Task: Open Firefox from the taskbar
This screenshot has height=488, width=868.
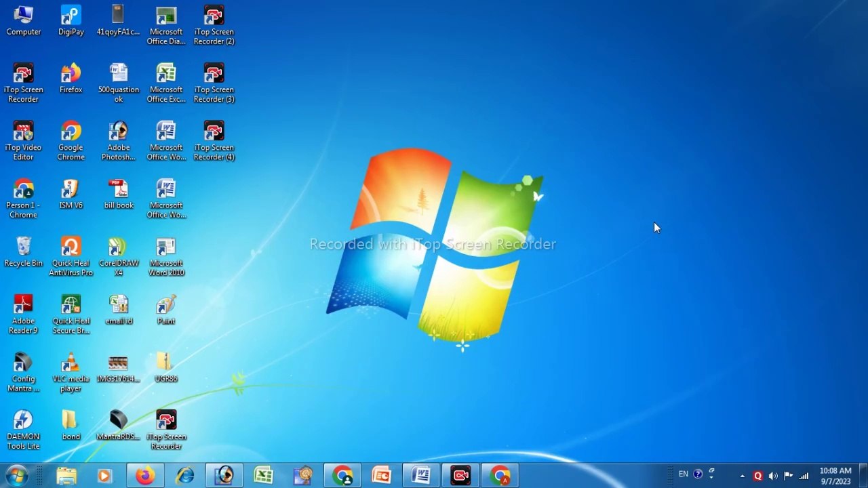Action: click(x=144, y=476)
